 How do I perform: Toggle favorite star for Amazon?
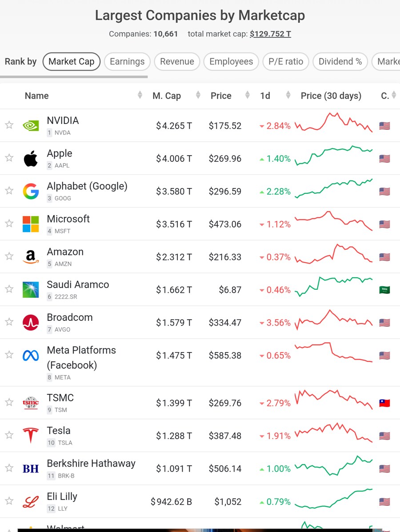coord(9,256)
